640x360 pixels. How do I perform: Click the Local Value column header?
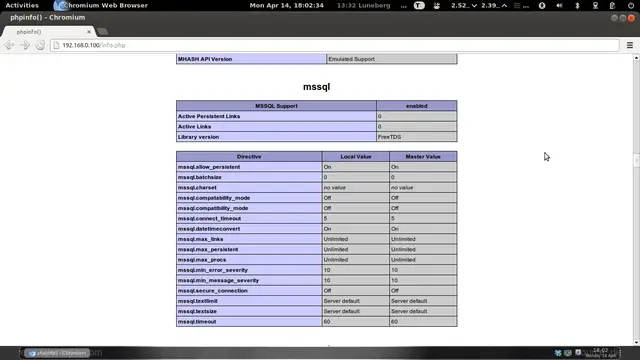click(x=356, y=157)
